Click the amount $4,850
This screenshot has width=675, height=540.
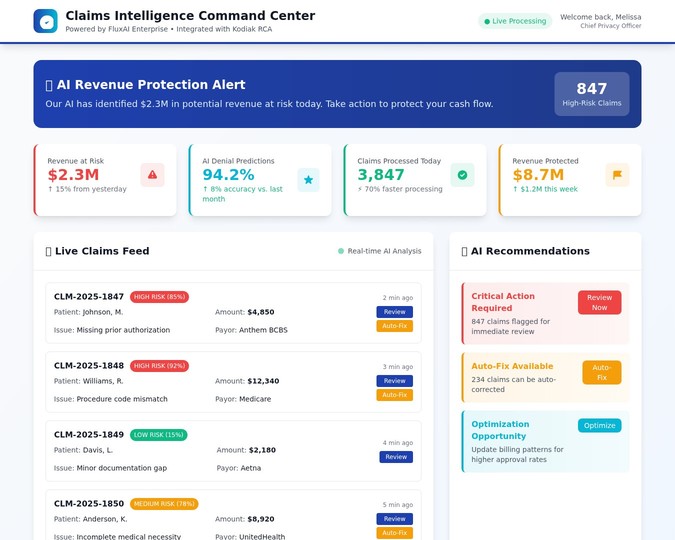coord(260,312)
